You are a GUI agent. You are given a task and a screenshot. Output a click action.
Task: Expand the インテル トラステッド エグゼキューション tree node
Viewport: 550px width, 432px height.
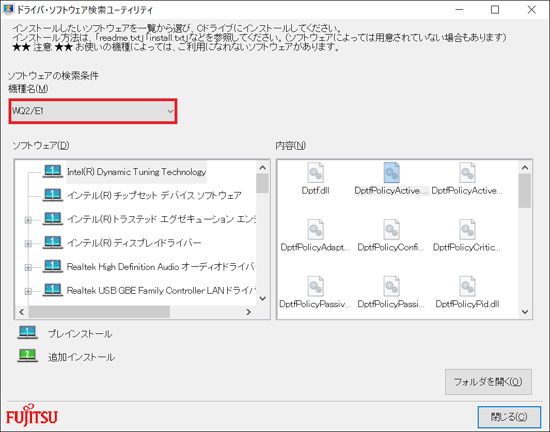(x=28, y=220)
